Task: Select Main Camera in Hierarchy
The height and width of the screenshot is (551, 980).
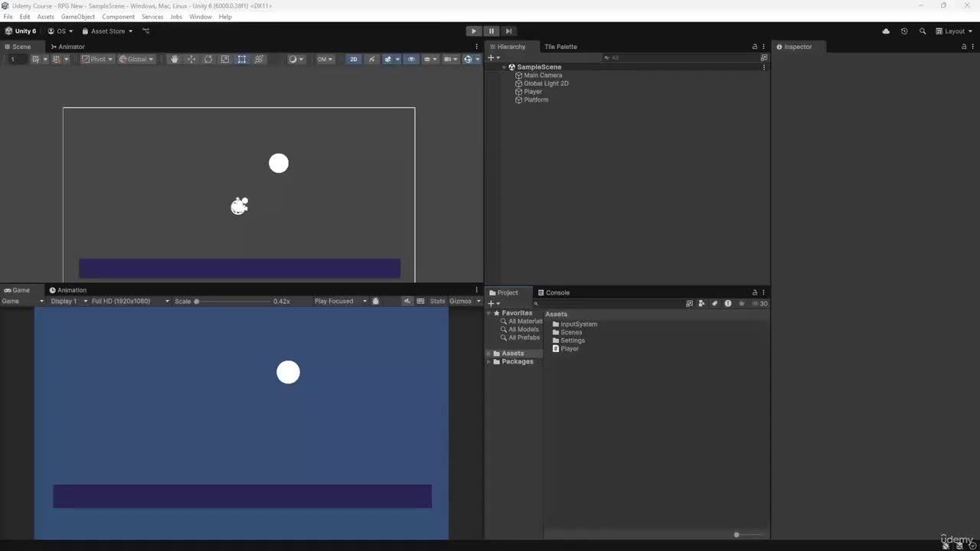Action: coord(543,75)
